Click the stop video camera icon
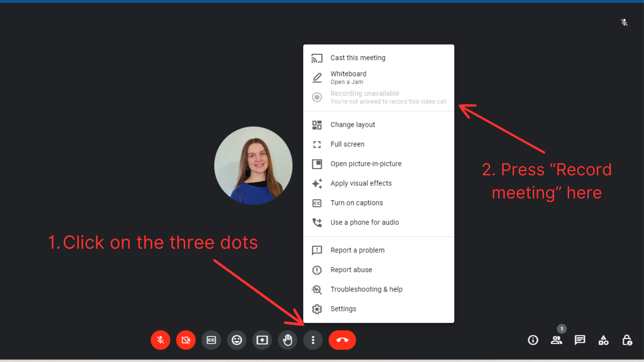This screenshot has height=362, width=644. pos(186,340)
